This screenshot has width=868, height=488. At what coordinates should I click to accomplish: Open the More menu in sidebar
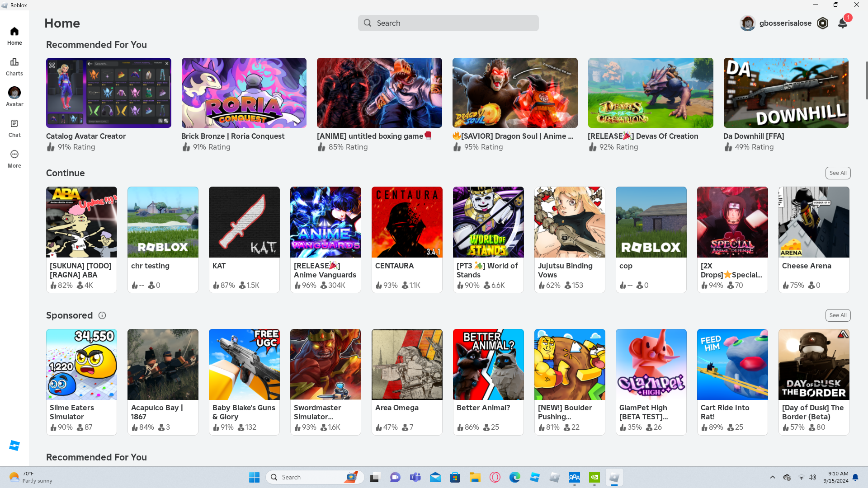pos(14,159)
